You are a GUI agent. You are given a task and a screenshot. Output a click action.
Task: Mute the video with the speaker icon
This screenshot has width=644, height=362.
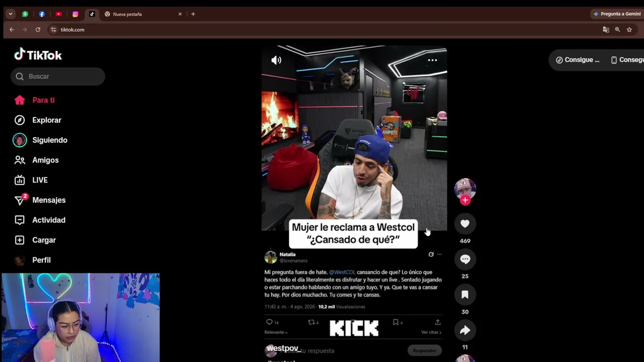[276, 60]
